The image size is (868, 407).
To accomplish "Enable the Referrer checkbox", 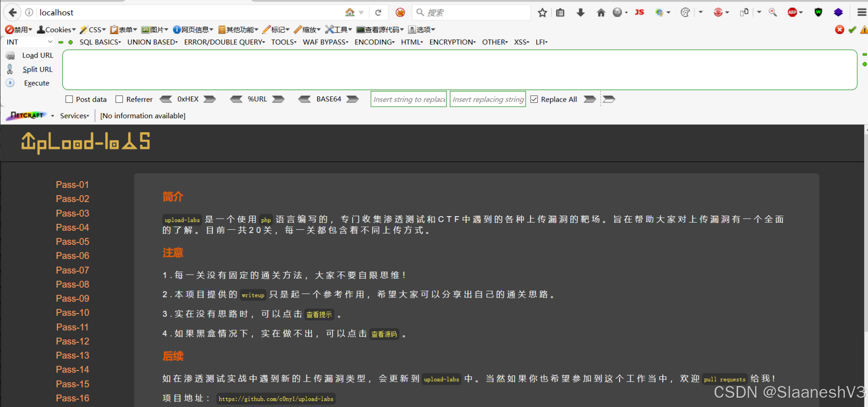I will 119,99.
